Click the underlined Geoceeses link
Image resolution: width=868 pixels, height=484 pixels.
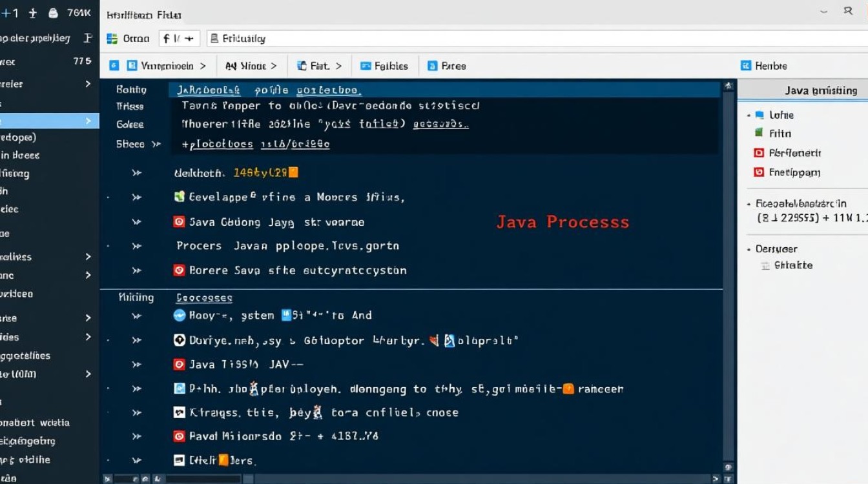204,297
